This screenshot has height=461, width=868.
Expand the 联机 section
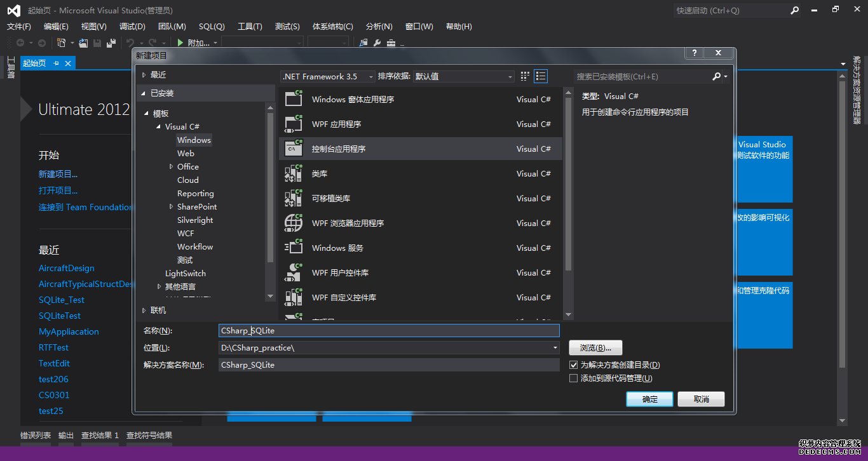click(144, 311)
